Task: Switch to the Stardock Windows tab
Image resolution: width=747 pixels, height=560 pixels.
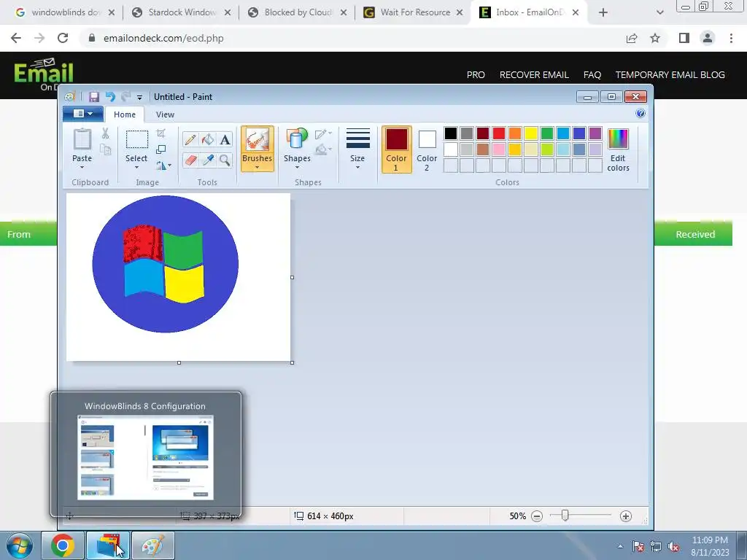Action: (x=182, y=12)
